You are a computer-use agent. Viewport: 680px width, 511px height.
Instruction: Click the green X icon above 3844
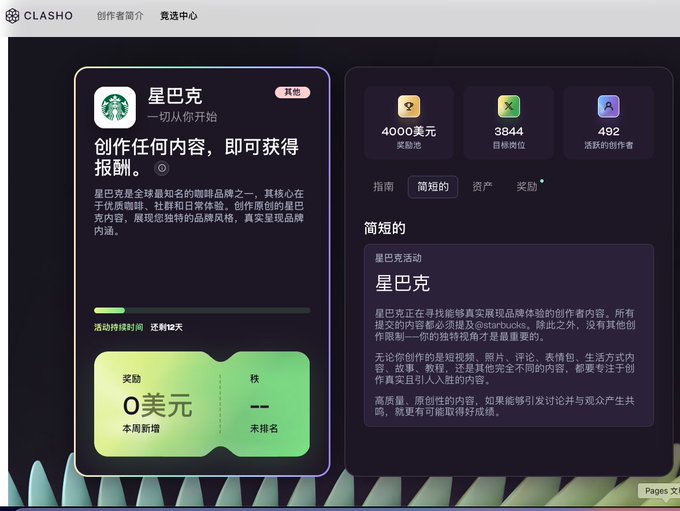click(x=509, y=106)
